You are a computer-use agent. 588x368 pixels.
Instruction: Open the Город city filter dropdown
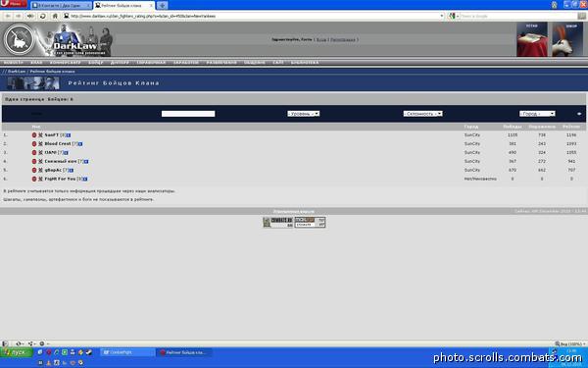point(537,114)
